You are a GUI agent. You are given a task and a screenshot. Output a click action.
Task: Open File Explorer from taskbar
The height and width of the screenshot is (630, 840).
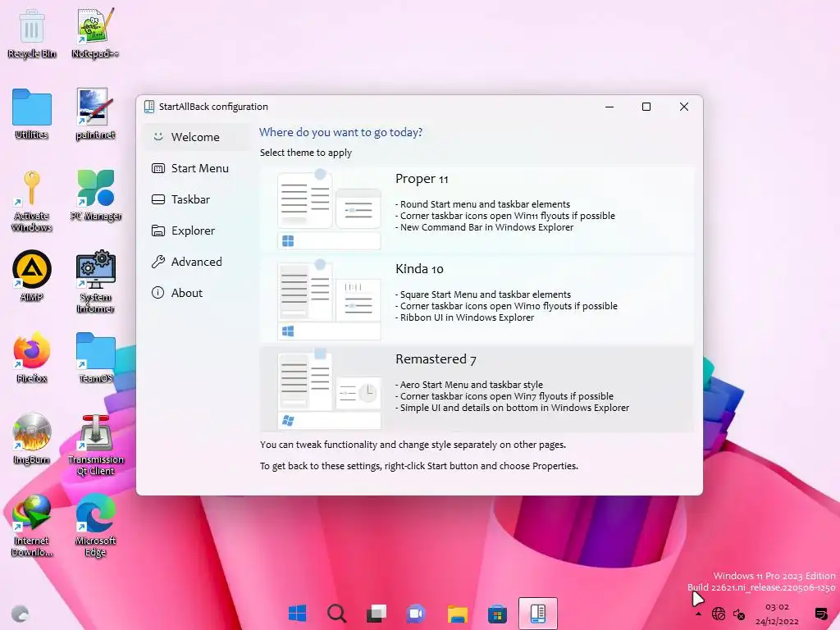pyautogui.click(x=458, y=614)
